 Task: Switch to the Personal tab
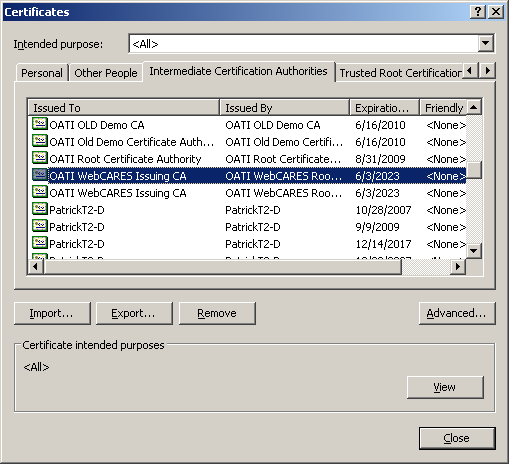point(42,73)
